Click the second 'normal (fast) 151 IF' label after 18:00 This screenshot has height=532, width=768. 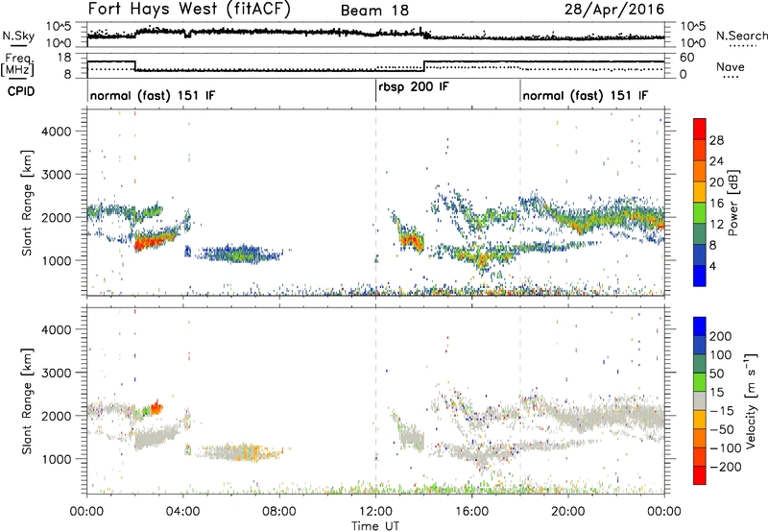coord(586,95)
